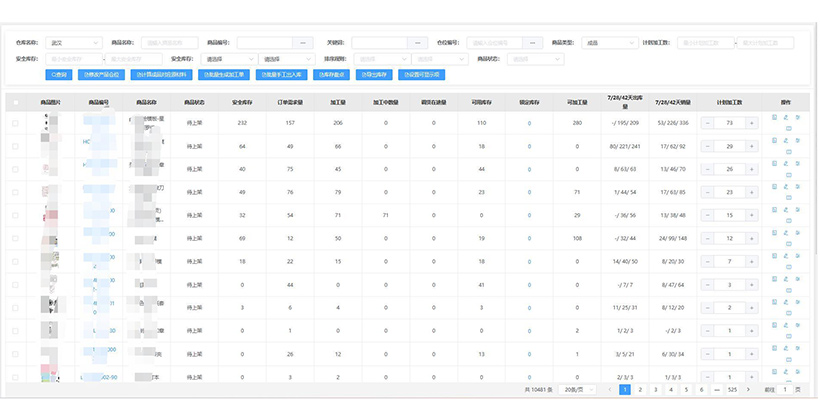
Task: Click the next page arrow in pagination
Action: click(x=750, y=389)
